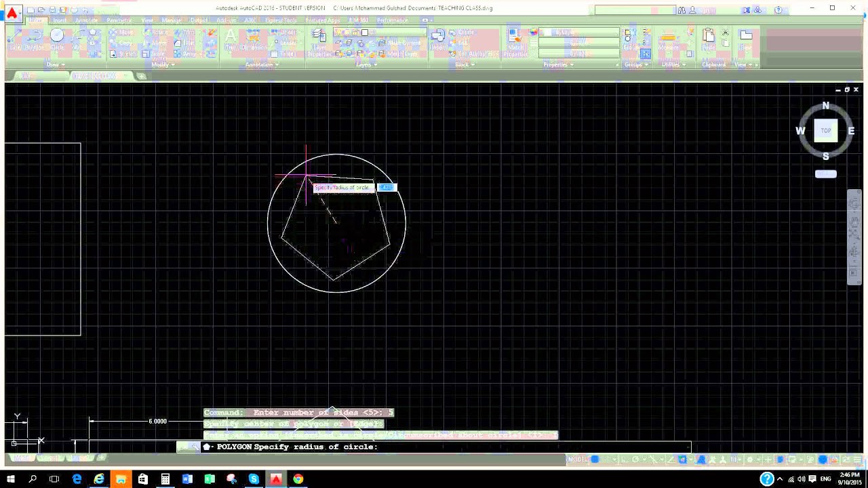
Task: Select the Text annotation tool
Action: pyautogui.click(x=231, y=39)
